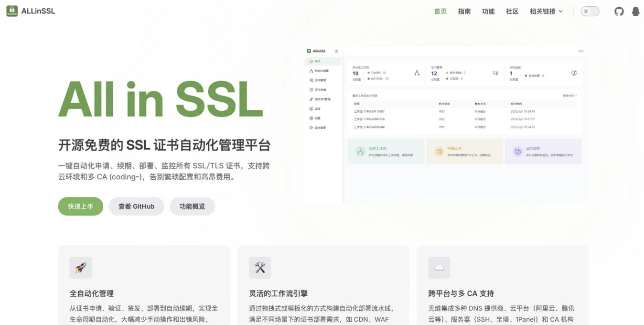This screenshot has height=325, width=644.
Task: Click the sidebar collapse icon in dashboard preview
Action: (x=336, y=51)
